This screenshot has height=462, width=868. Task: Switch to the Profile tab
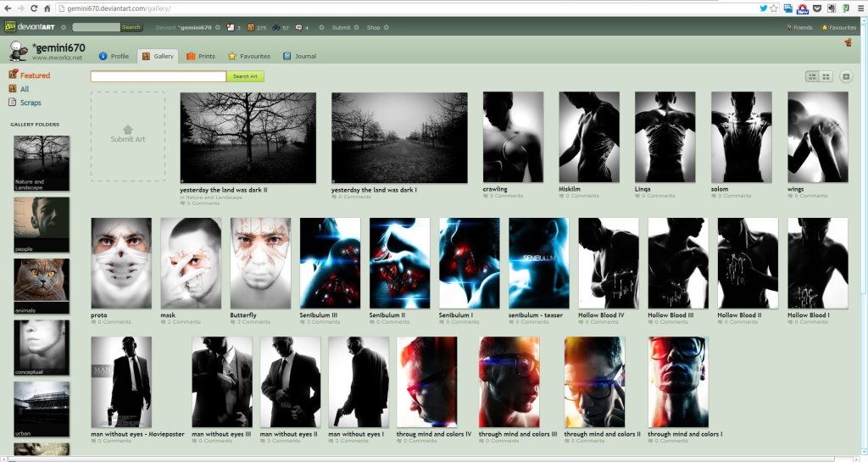[114, 56]
